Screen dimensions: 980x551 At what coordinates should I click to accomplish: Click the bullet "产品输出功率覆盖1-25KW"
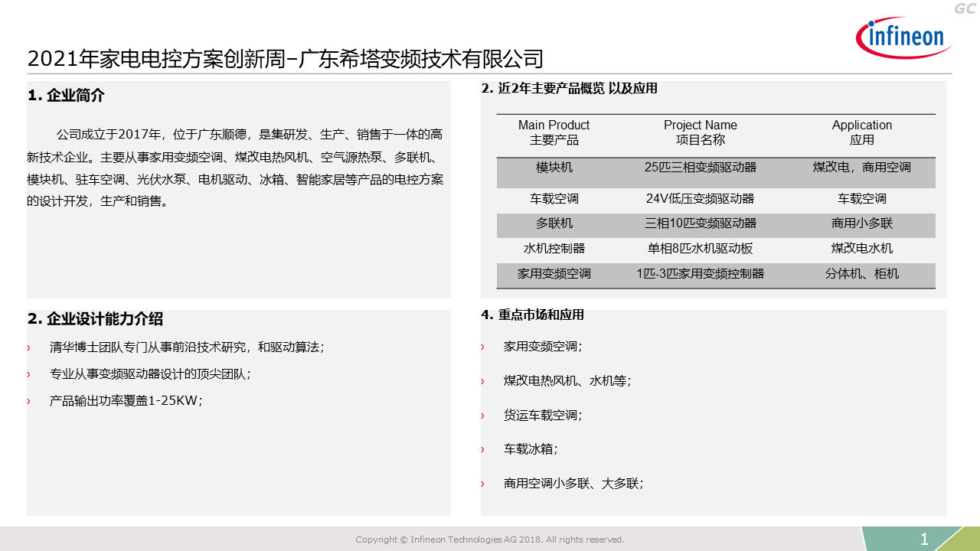coord(126,400)
